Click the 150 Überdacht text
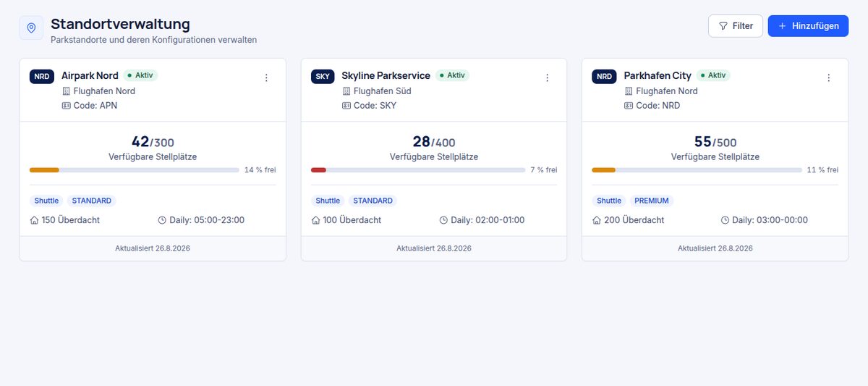This screenshot has height=386, width=868. 71,220
